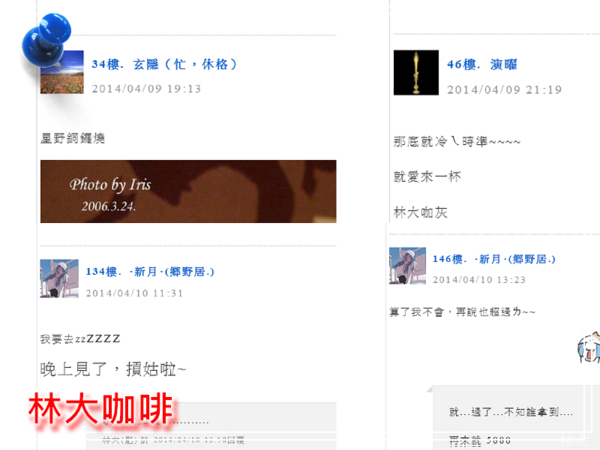Viewport: 600px width, 450px height.
Task: Click the 晚上見了，損姑啦~ comment line
Action: pyautogui.click(x=113, y=369)
